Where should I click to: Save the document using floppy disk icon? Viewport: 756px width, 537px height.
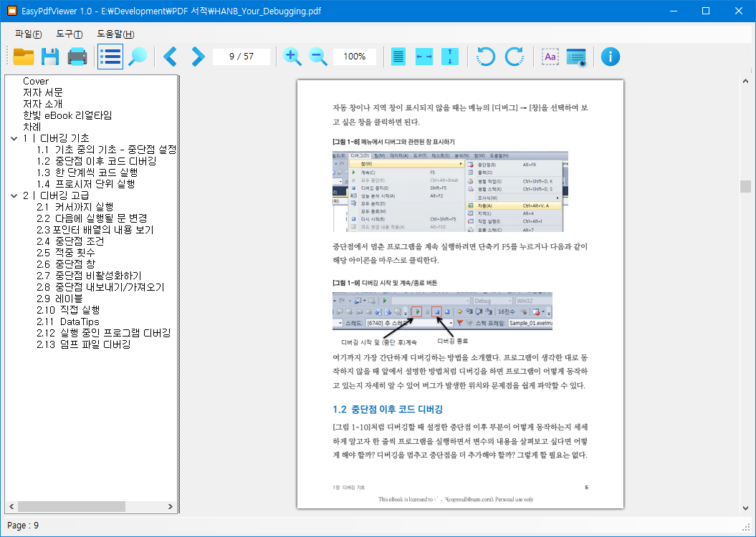tap(50, 57)
